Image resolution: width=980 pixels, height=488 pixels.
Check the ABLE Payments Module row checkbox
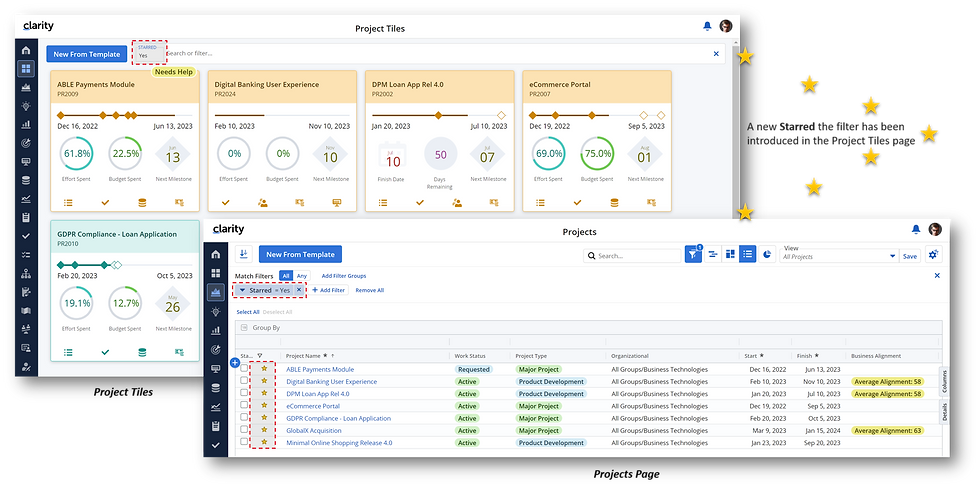coord(244,369)
